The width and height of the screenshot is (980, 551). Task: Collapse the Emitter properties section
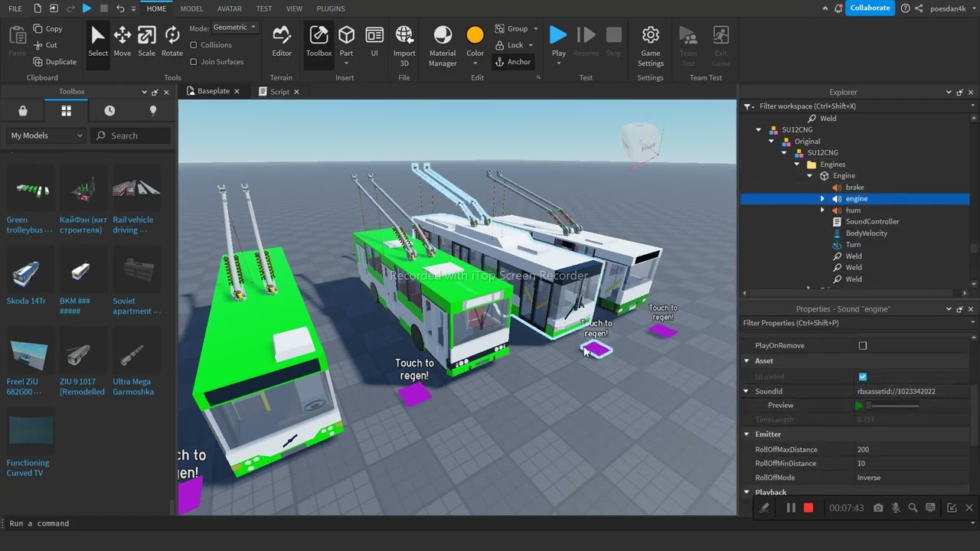click(x=746, y=435)
